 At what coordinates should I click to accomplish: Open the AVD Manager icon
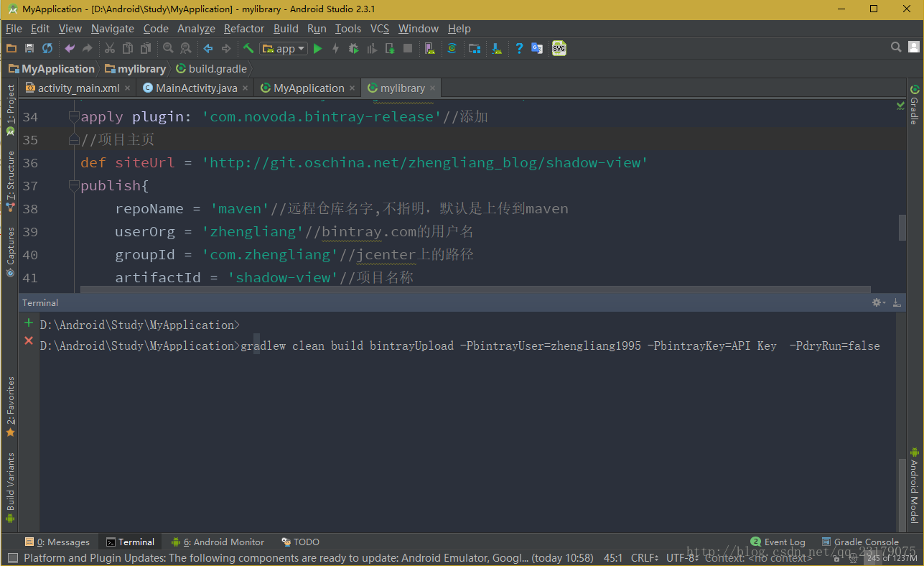[x=429, y=48]
